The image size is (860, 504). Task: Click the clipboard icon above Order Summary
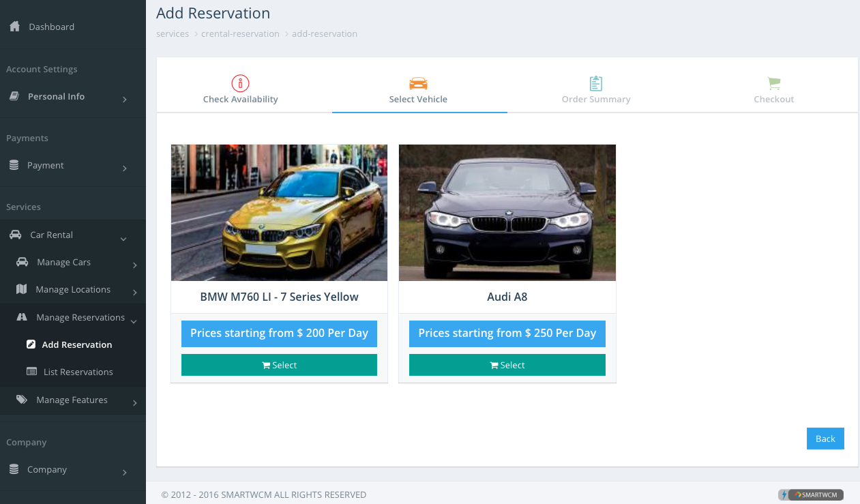[x=596, y=83]
